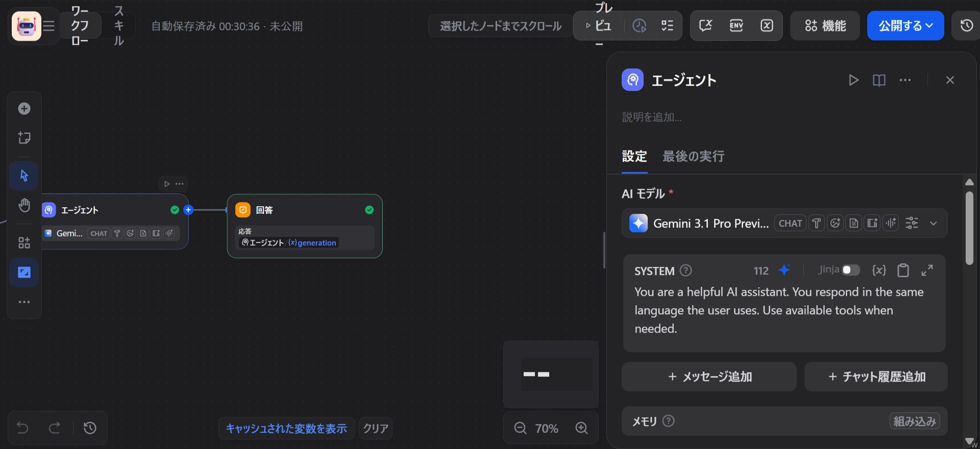The height and width of the screenshot is (449, 980).
Task: Open the 70% zoom level menu
Action: 547,429
